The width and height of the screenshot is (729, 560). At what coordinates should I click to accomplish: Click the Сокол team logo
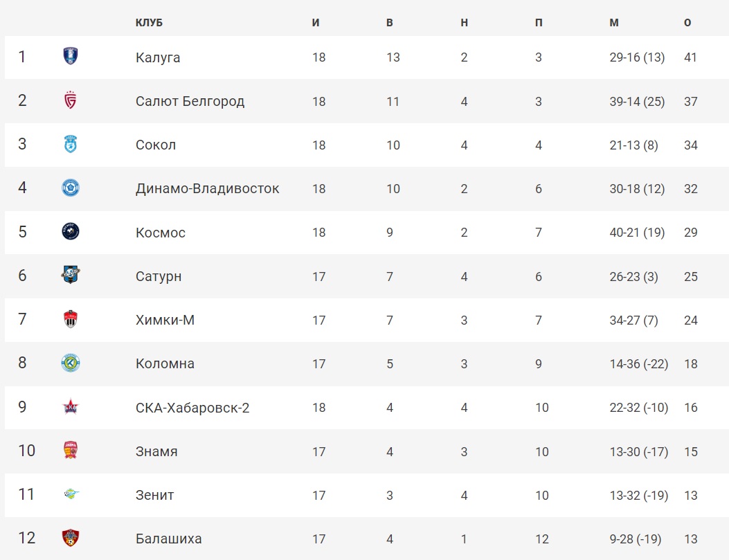coord(70,144)
